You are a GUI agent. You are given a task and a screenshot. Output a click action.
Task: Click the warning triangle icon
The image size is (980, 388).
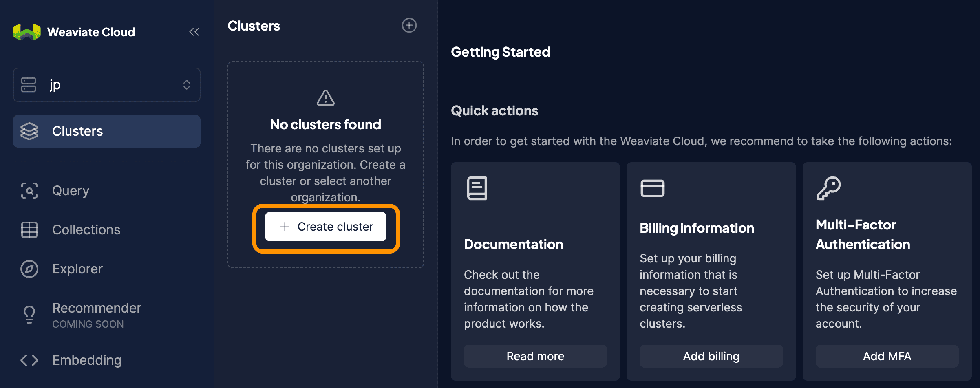pos(326,98)
